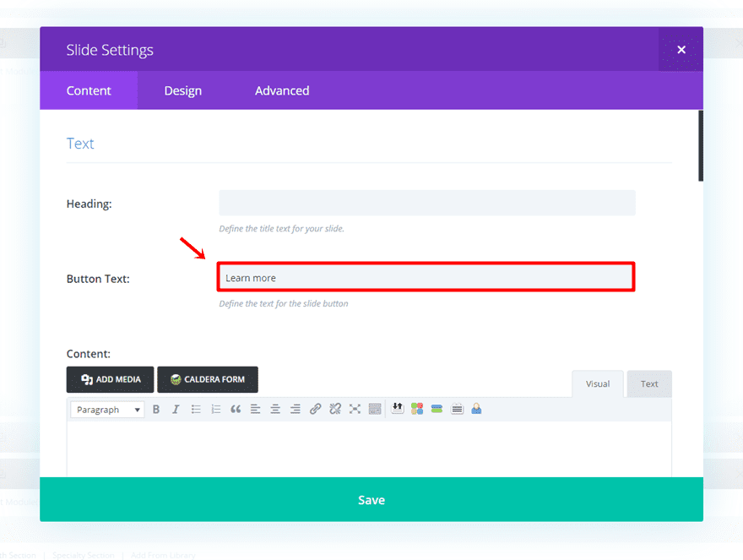
Task: Click the Caldera Form button
Action: (x=208, y=380)
